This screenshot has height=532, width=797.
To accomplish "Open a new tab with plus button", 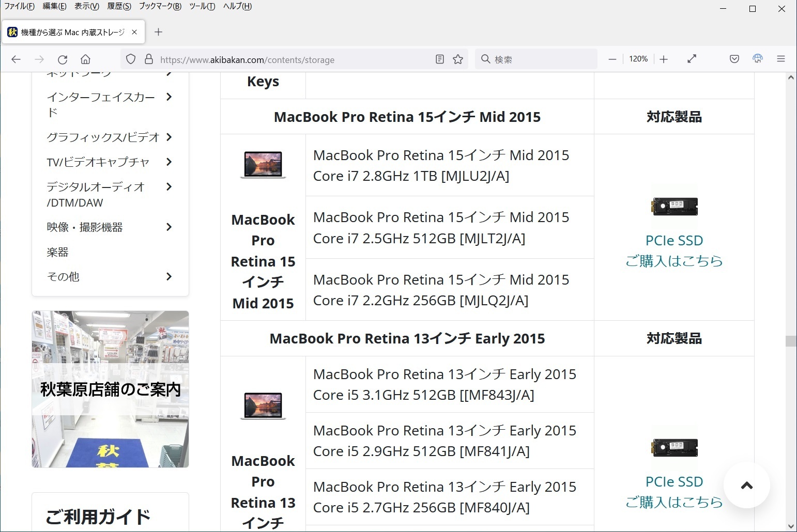I will 159,32.
